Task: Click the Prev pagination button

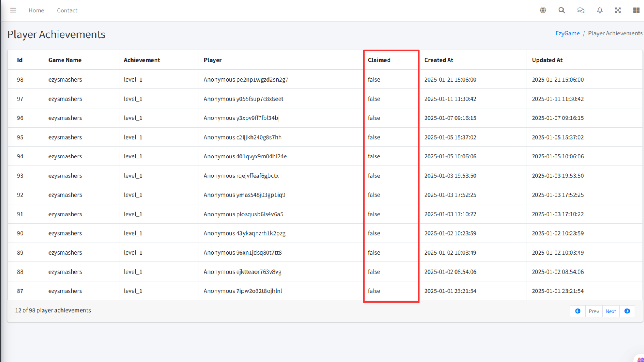Action: [x=594, y=311]
